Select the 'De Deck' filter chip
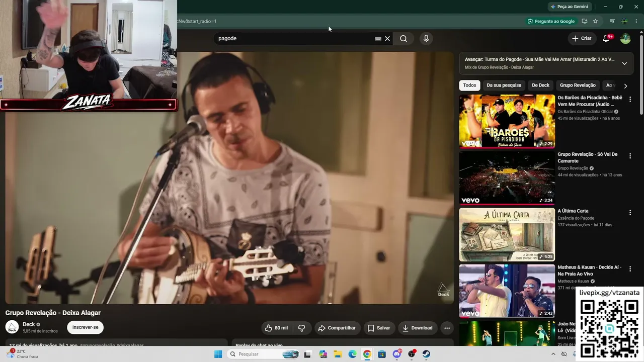Screen dimensions: 644x362 click(541, 85)
